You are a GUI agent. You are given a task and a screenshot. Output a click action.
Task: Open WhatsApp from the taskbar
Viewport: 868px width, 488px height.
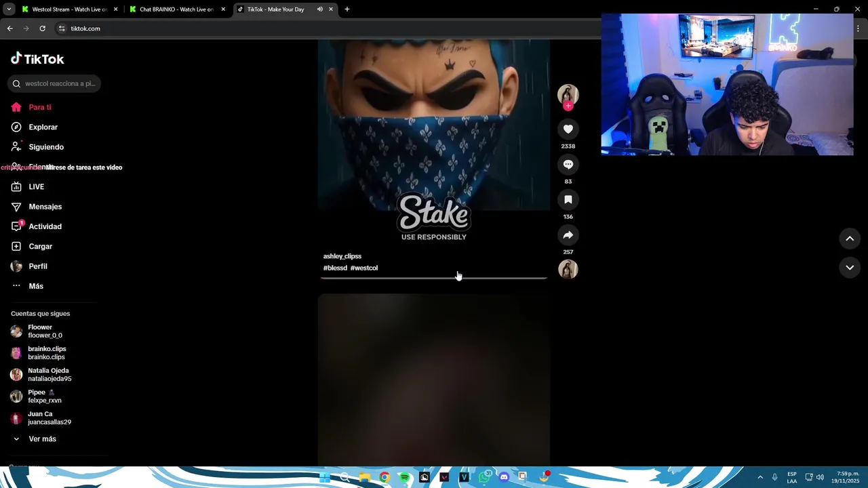pyautogui.click(x=484, y=477)
